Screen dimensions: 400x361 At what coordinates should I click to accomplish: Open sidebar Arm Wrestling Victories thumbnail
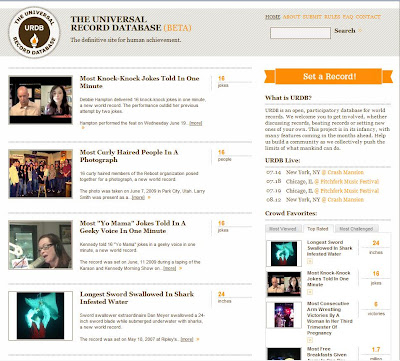(x=284, y=315)
